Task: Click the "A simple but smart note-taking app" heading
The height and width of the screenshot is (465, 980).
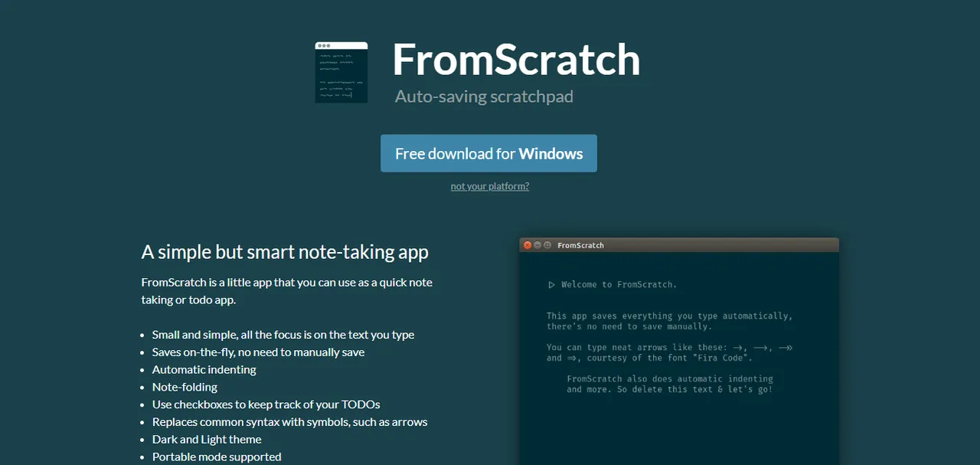Action: pyautogui.click(x=285, y=252)
